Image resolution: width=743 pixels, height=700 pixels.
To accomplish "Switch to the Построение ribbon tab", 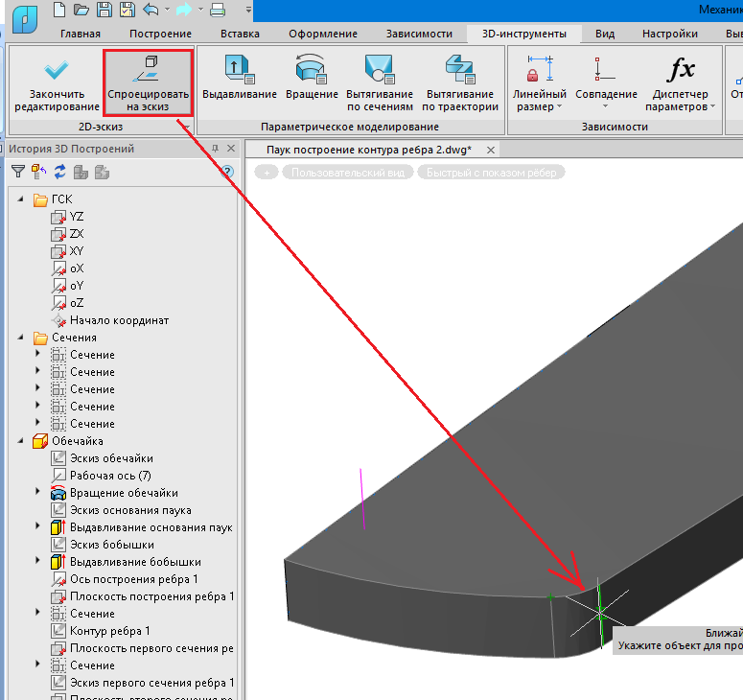I will [160, 34].
